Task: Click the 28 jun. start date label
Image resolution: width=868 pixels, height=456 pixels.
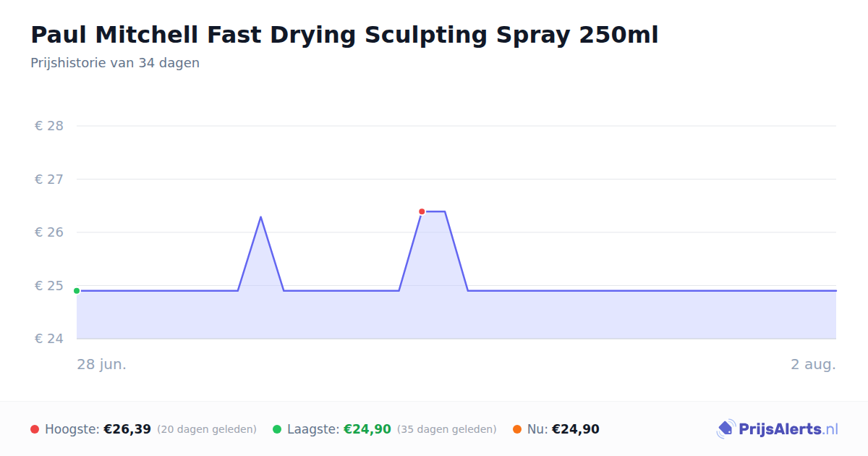Action: pyautogui.click(x=102, y=364)
